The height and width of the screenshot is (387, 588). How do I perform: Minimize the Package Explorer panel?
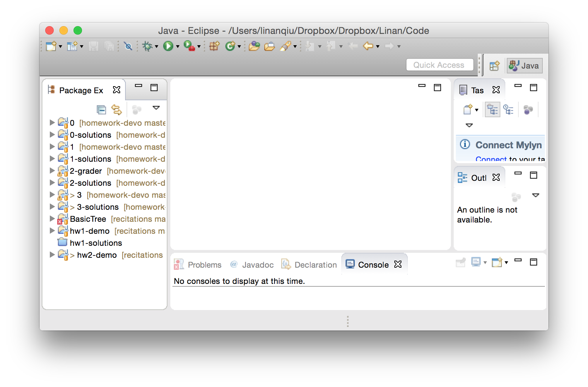[x=139, y=86]
